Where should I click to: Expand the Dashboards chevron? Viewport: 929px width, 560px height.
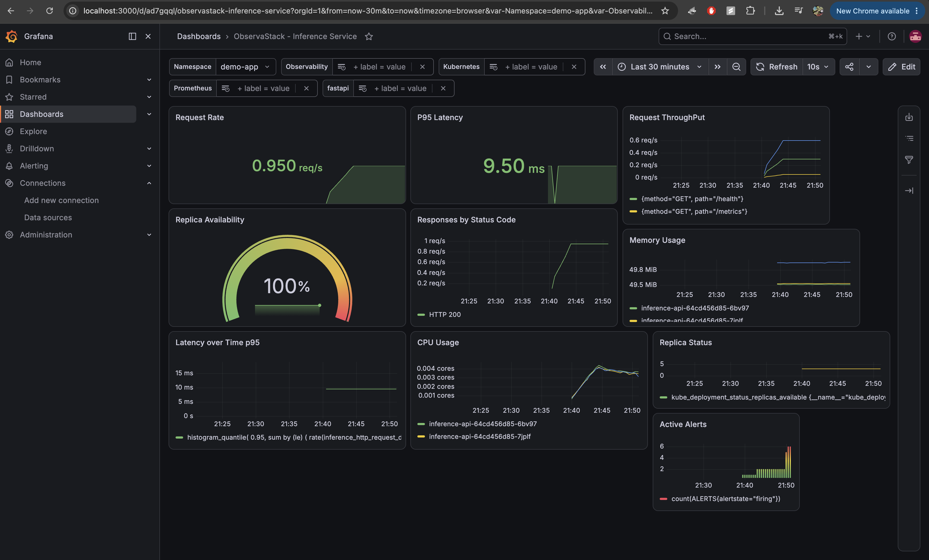tap(149, 114)
